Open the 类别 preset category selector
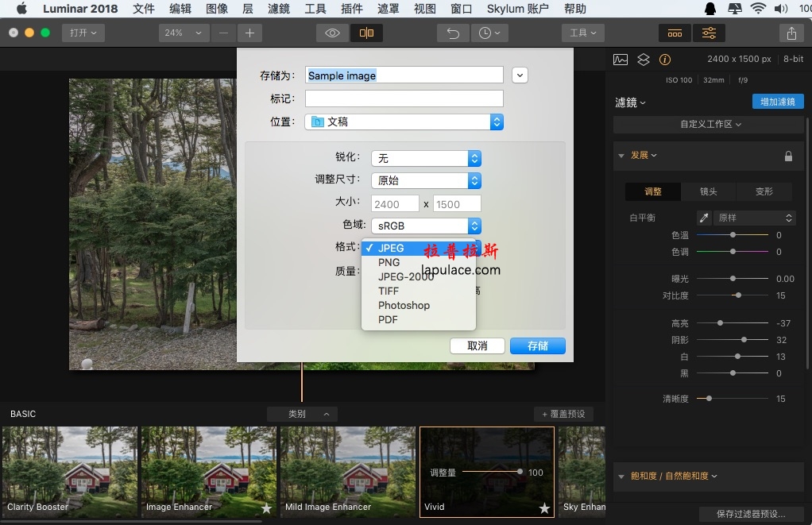812x525 pixels. click(x=303, y=414)
